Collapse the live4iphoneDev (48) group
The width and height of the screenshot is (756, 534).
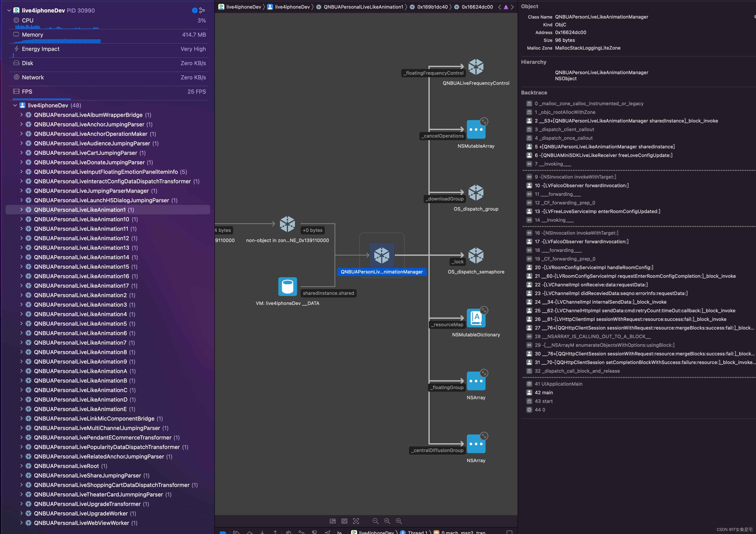tap(15, 105)
